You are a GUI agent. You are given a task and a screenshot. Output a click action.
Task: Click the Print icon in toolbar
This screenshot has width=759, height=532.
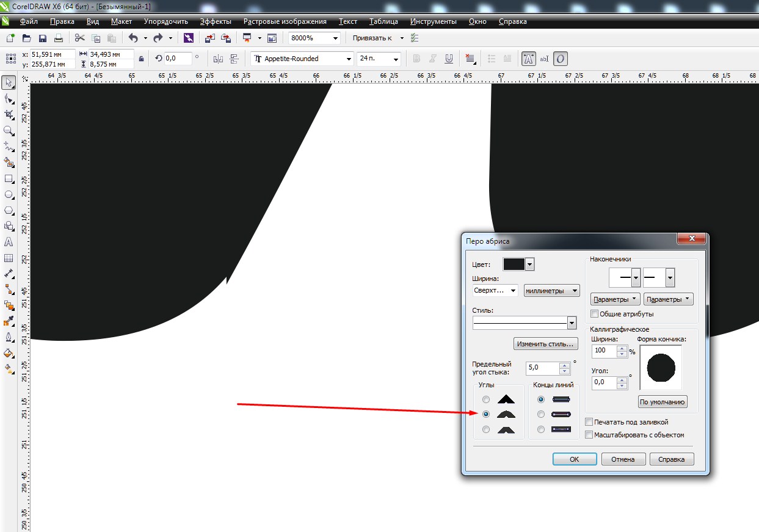[x=59, y=38]
